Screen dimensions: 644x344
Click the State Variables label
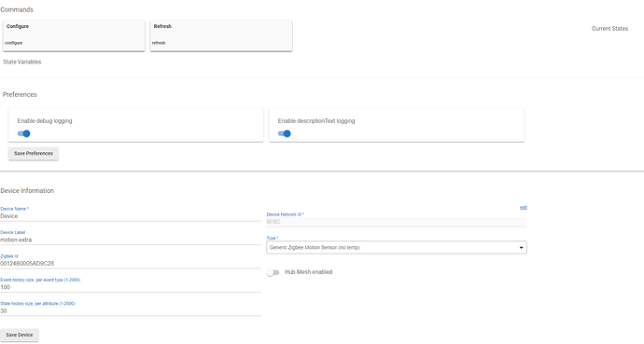point(22,62)
